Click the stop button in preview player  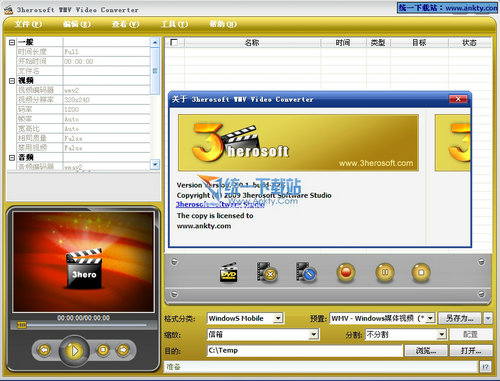point(103,350)
